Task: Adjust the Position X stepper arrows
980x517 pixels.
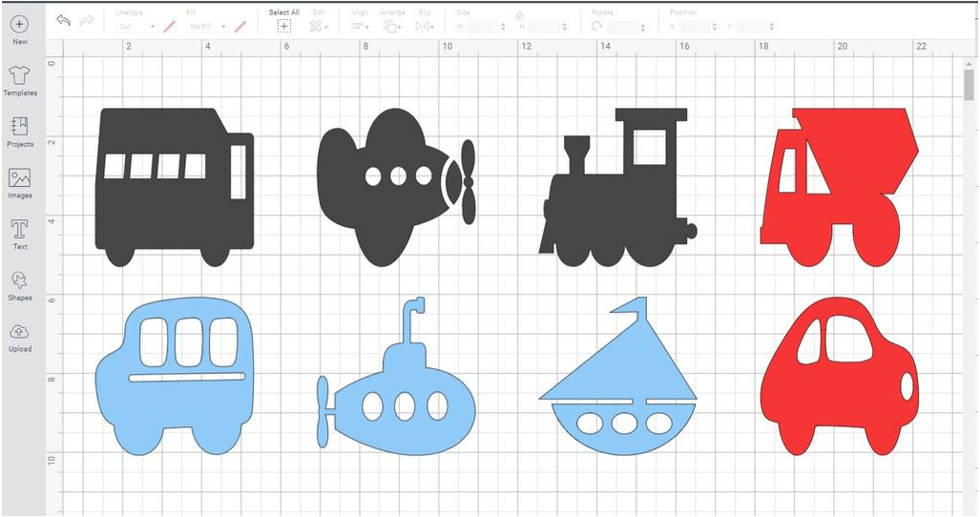Action: (715, 27)
